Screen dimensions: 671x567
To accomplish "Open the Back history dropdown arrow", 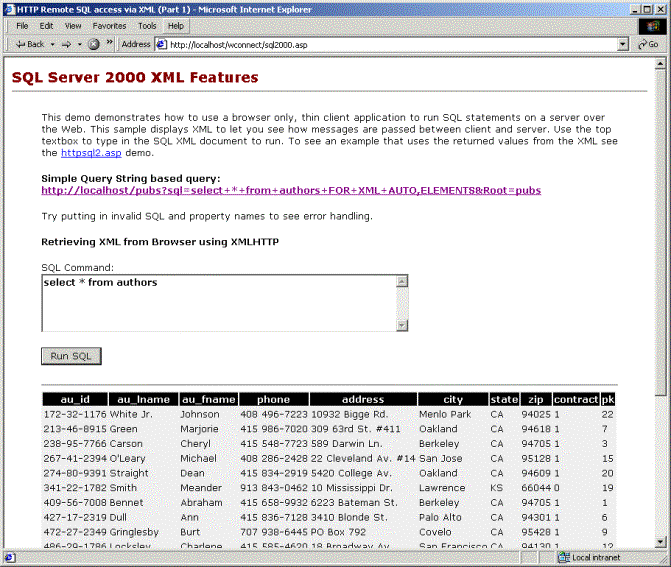I will (53, 44).
